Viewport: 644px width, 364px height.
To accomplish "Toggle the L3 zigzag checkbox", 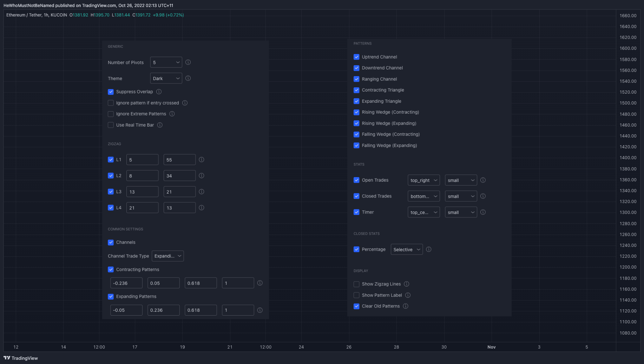I will [111, 191].
